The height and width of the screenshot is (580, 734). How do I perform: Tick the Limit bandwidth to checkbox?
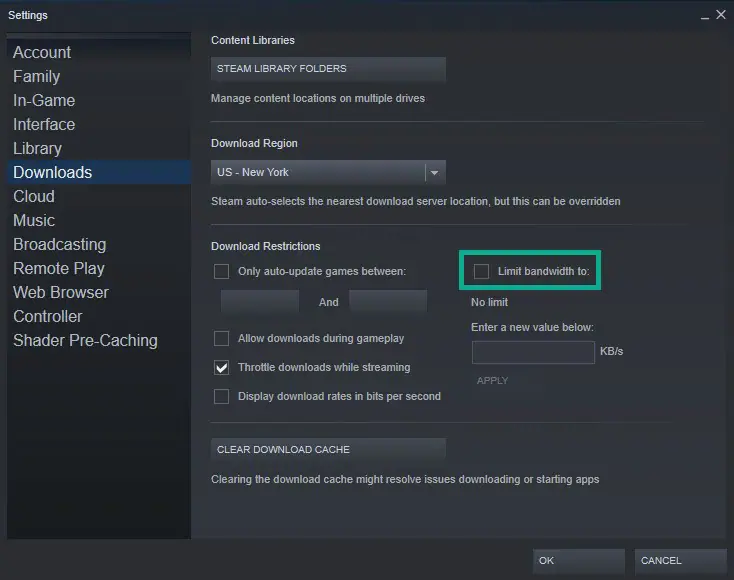(481, 272)
